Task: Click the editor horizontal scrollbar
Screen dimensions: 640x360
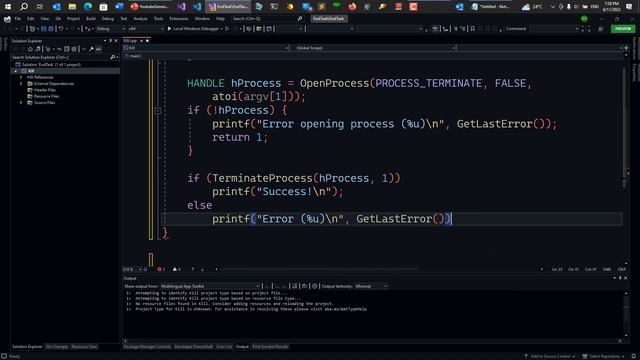Action: (380, 269)
